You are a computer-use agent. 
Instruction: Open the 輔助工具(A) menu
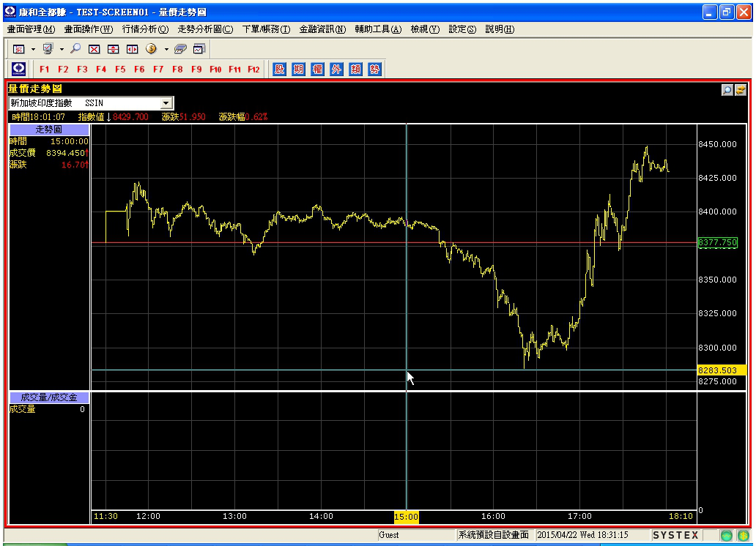click(378, 29)
